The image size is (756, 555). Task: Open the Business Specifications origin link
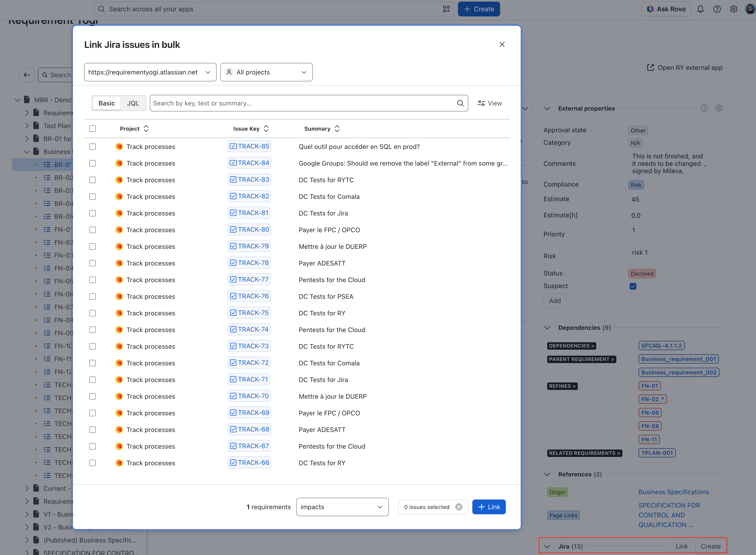(x=673, y=492)
